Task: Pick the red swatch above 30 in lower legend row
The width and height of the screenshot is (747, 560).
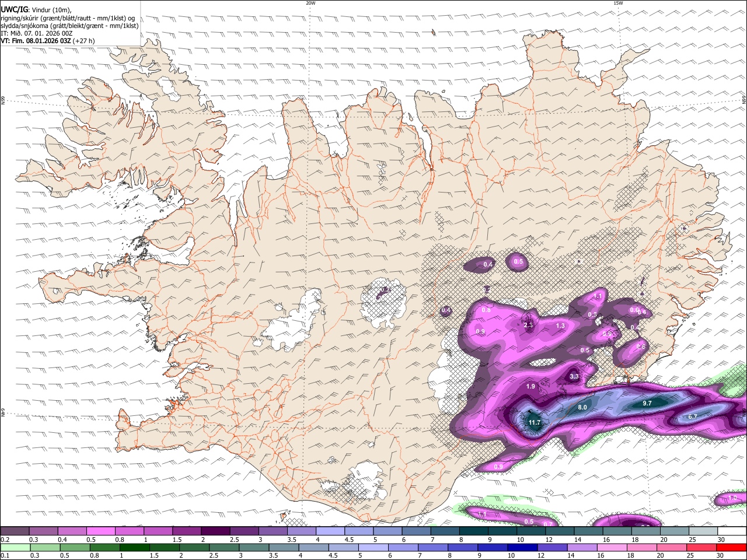Action: tap(731, 547)
